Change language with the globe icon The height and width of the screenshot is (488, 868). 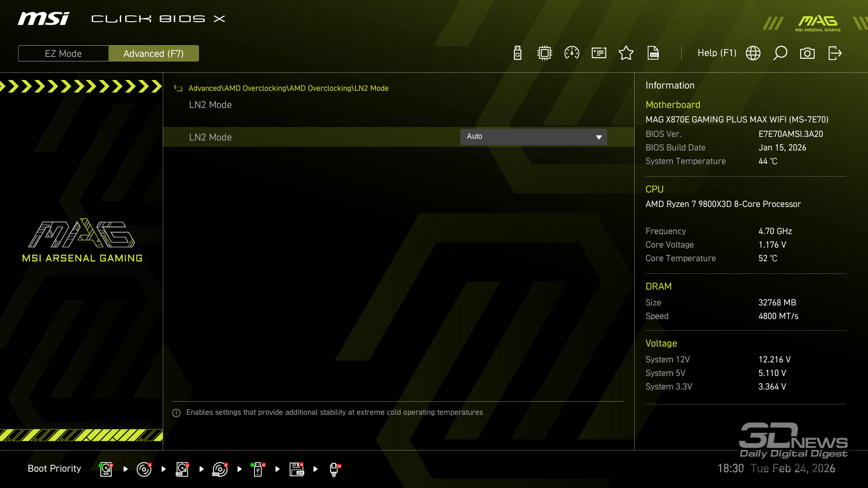tap(753, 53)
